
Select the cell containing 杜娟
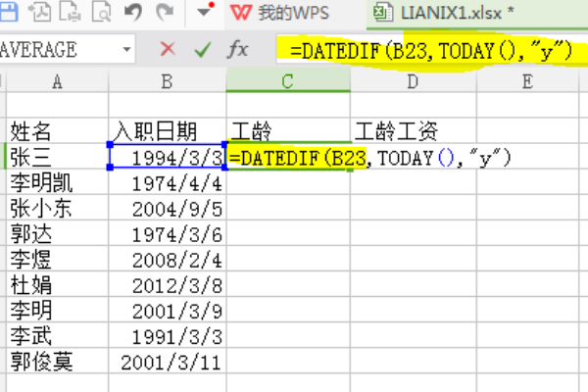pyautogui.click(x=57, y=284)
